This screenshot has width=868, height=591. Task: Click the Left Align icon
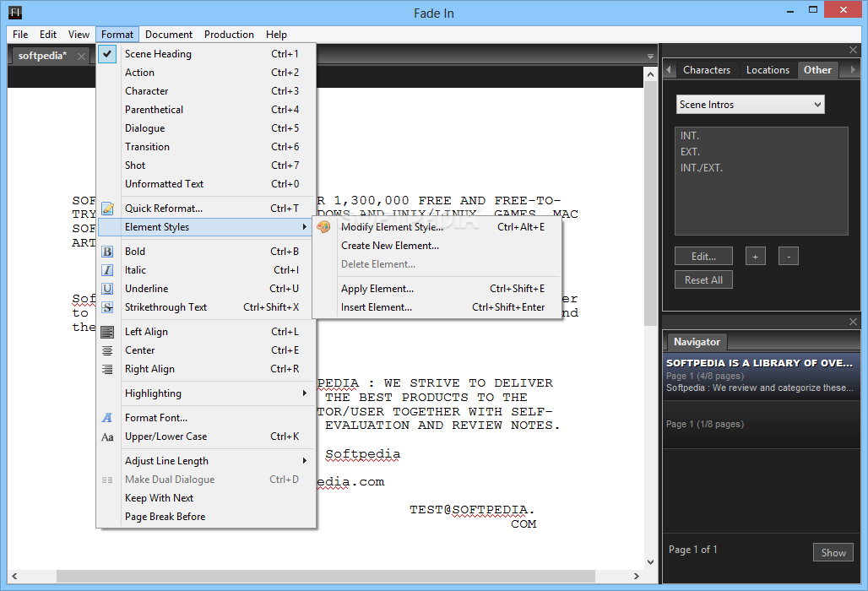point(107,332)
